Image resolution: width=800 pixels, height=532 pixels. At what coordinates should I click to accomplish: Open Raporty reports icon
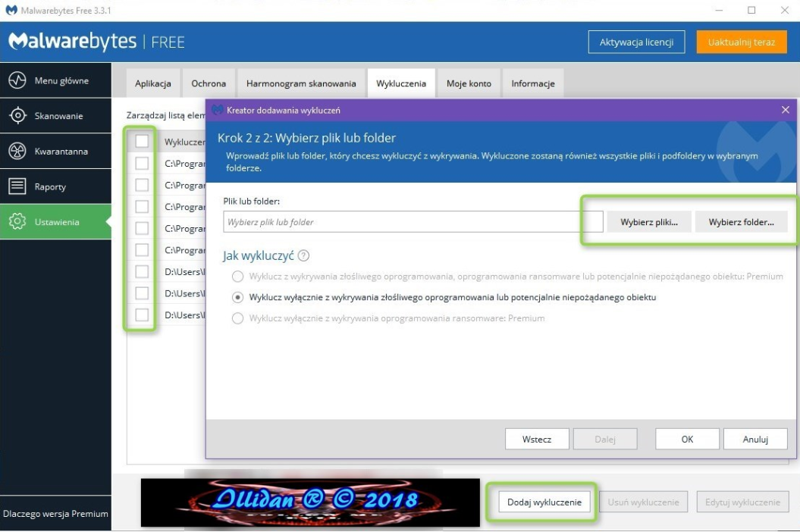coord(17,186)
